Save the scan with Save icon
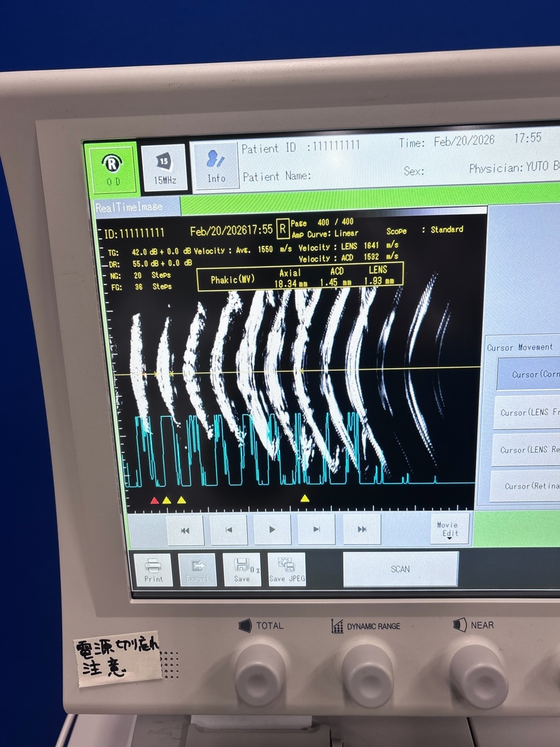 pos(241,570)
